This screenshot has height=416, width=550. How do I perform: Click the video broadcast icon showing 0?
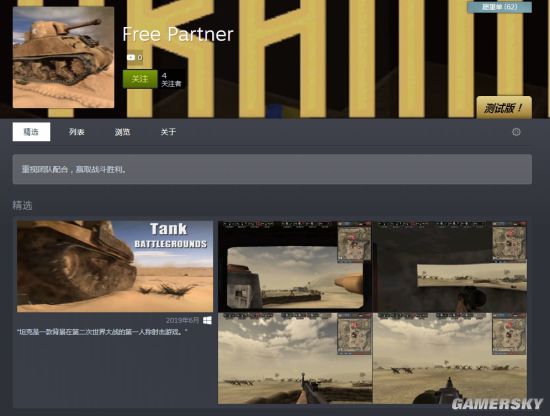point(134,58)
